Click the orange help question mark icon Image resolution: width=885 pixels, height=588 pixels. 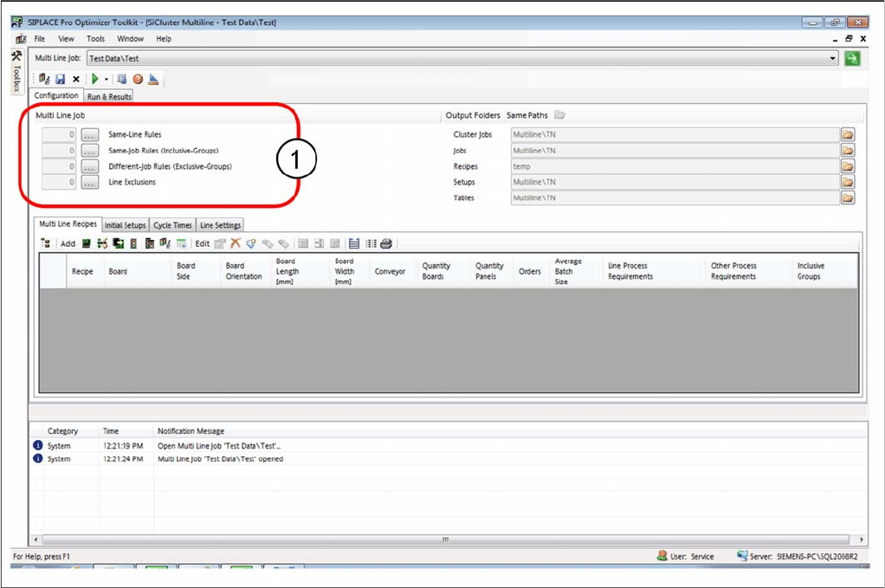[x=138, y=79]
